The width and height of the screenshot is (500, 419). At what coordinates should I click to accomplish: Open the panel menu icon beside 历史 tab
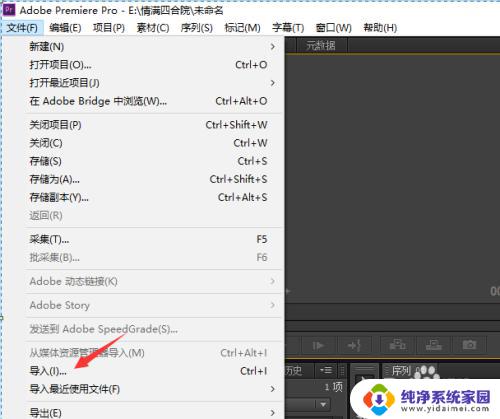(x=326, y=370)
